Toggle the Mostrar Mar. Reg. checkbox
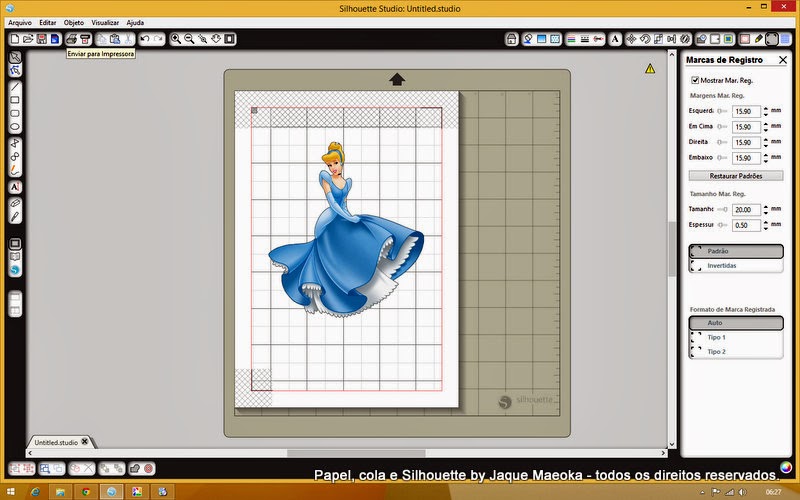The height and width of the screenshot is (500, 800). point(694,80)
